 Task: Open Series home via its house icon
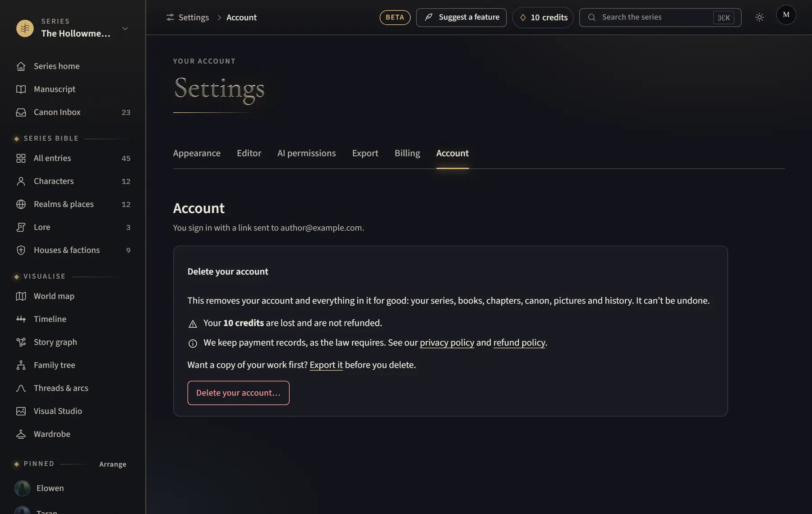(21, 66)
